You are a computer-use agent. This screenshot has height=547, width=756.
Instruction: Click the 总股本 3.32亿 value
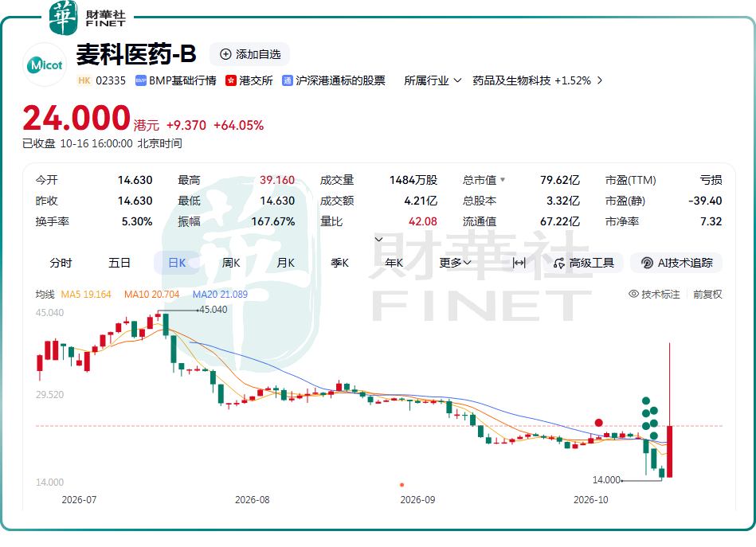click(563, 201)
